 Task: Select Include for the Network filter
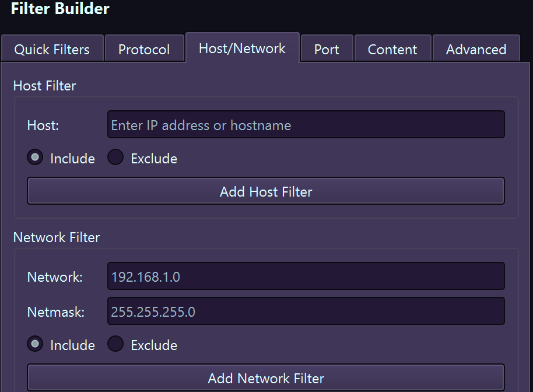click(x=35, y=344)
